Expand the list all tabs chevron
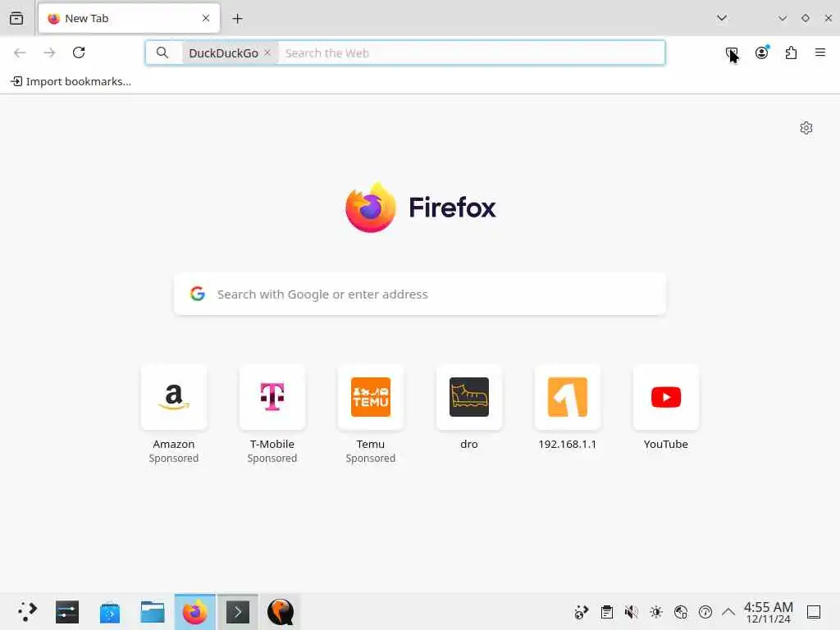The height and width of the screenshot is (630, 840). pyautogui.click(x=722, y=18)
